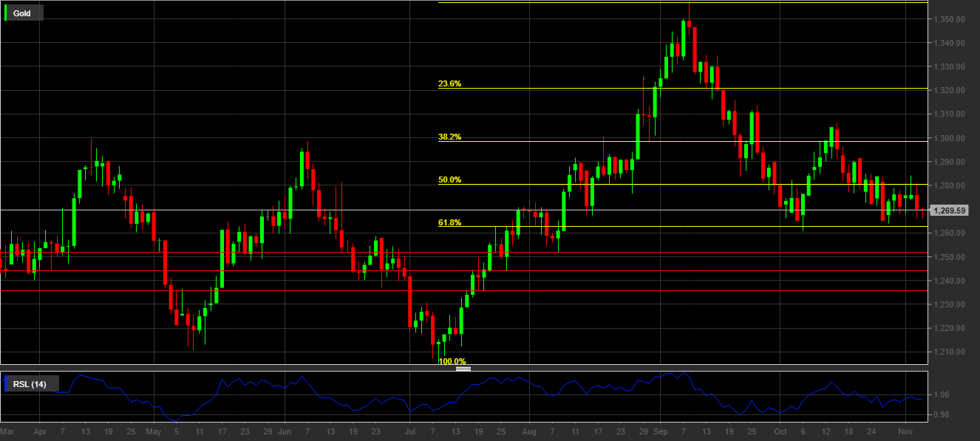Click the Jul label on date axis
The image size is (980, 441).
click(x=408, y=431)
